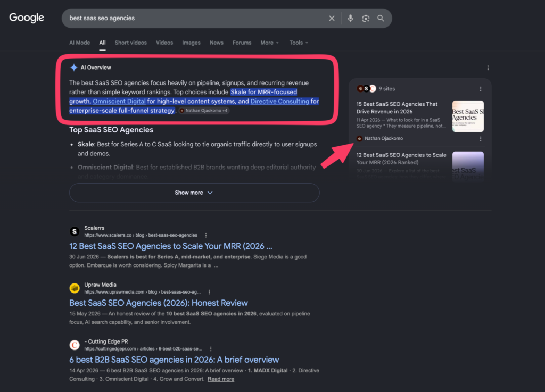Open '6 best B2B SaaS SEO agencies in 2026' result
This screenshot has height=392, width=545.
[174, 360]
